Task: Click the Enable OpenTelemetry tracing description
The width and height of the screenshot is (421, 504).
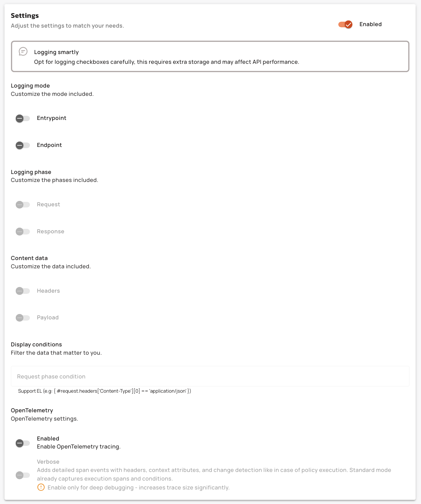Action: [x=79, y=447]
